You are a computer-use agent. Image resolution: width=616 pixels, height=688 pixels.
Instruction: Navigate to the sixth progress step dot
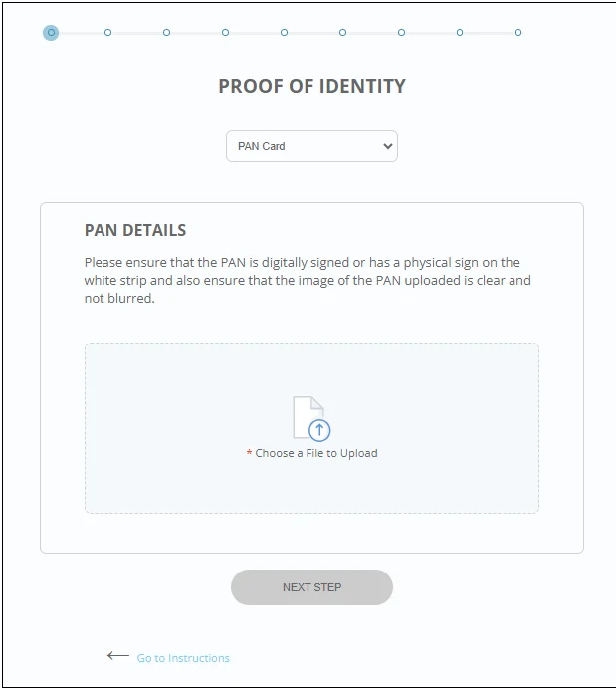342,33
